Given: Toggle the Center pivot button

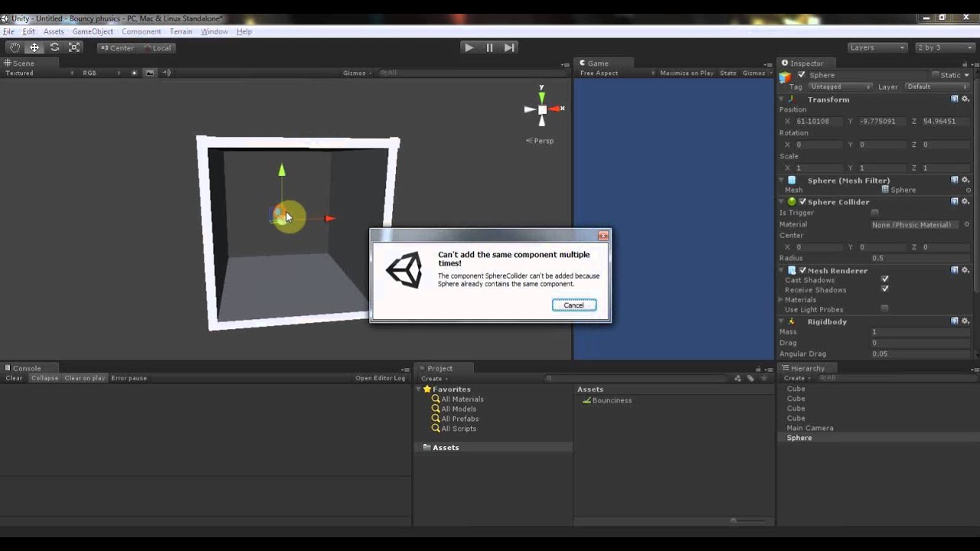Looking at the screenshot, I should [x=116, y=47].
